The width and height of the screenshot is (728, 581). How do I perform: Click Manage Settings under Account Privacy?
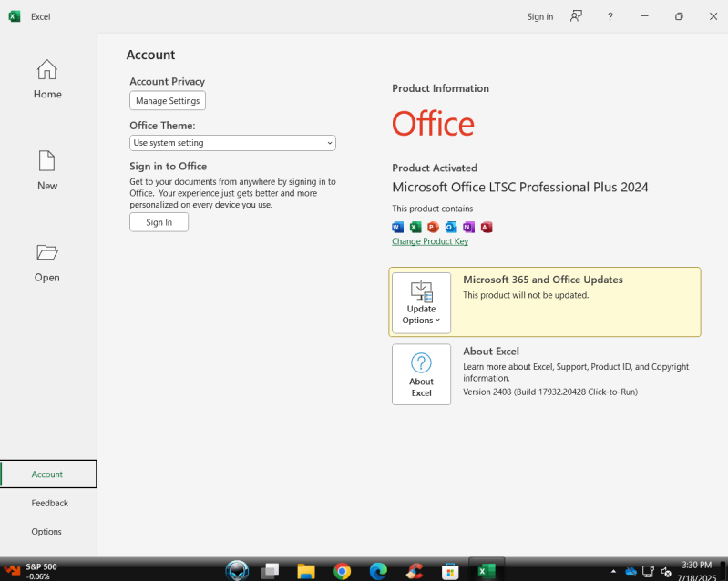[168, 101]
